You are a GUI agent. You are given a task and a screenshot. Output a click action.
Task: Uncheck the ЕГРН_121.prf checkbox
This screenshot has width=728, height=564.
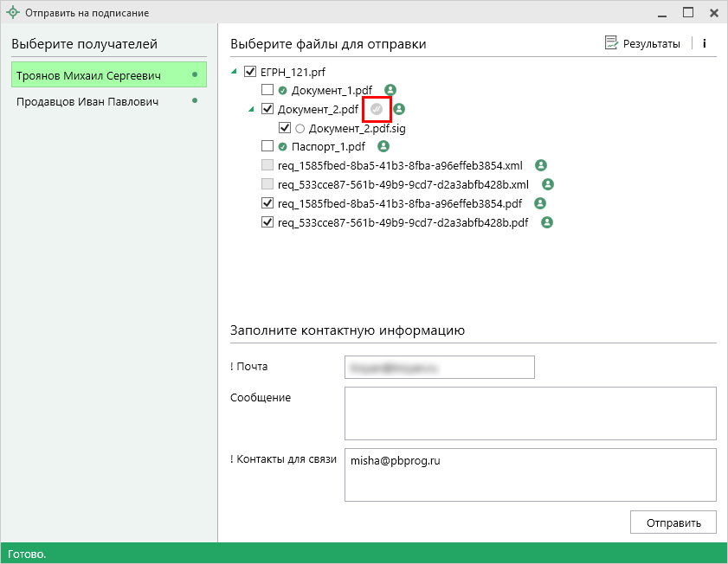251,72
